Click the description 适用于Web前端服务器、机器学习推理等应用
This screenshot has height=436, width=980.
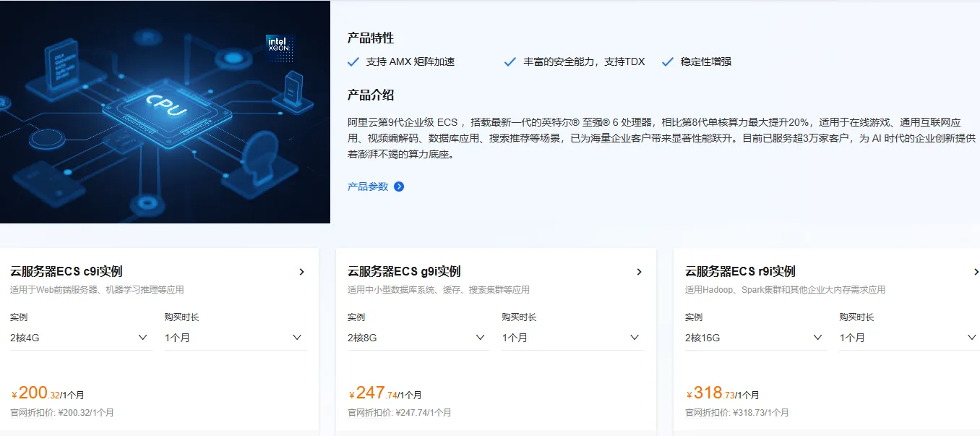tap(97, 290)
